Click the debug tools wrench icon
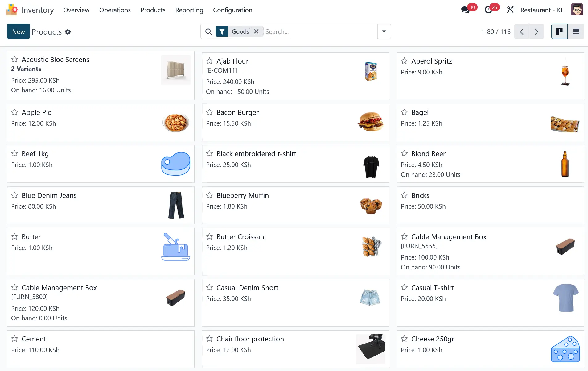This screenshot has width=588, height=371. (510, 10)
